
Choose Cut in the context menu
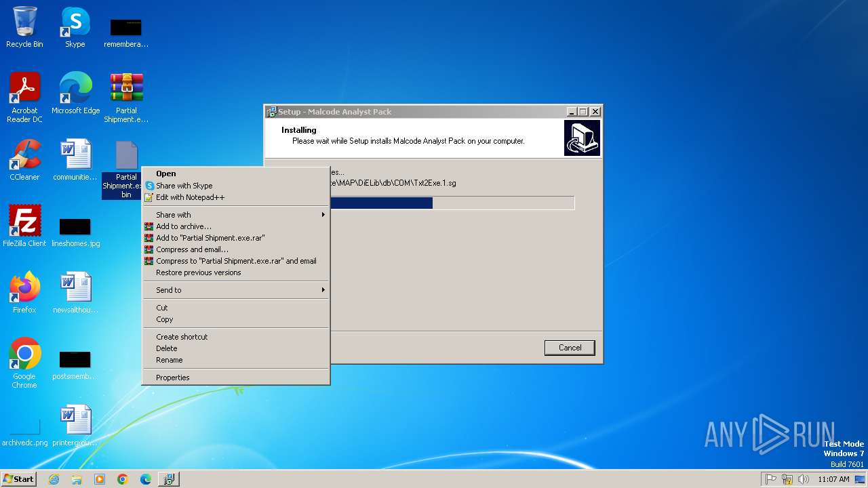pyautogui.click(x=235, y=308)
